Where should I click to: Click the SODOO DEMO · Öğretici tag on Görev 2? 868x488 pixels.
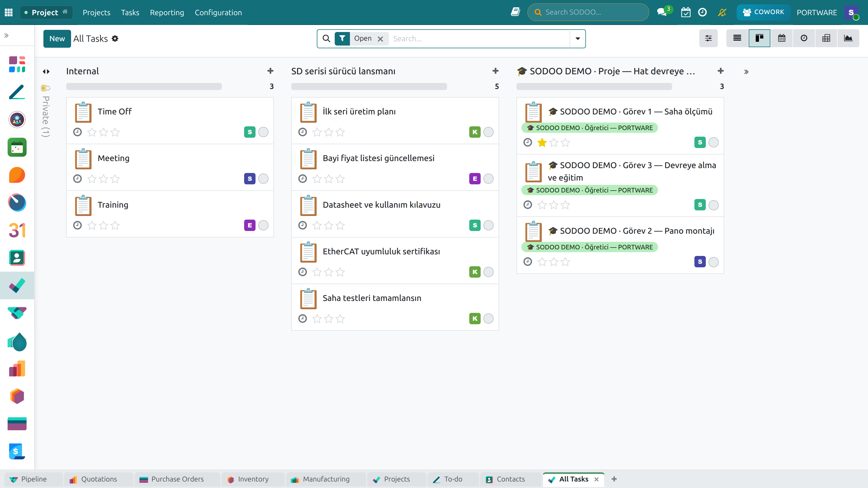tap(590, 247)
